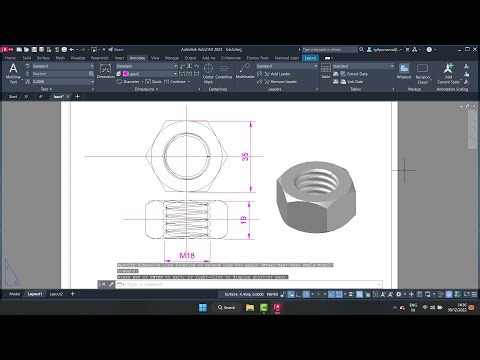This screenshot has width=480, height=360.
Task: Click the Link Data tool
Action: pyautogui.click(x=352, y=81)
